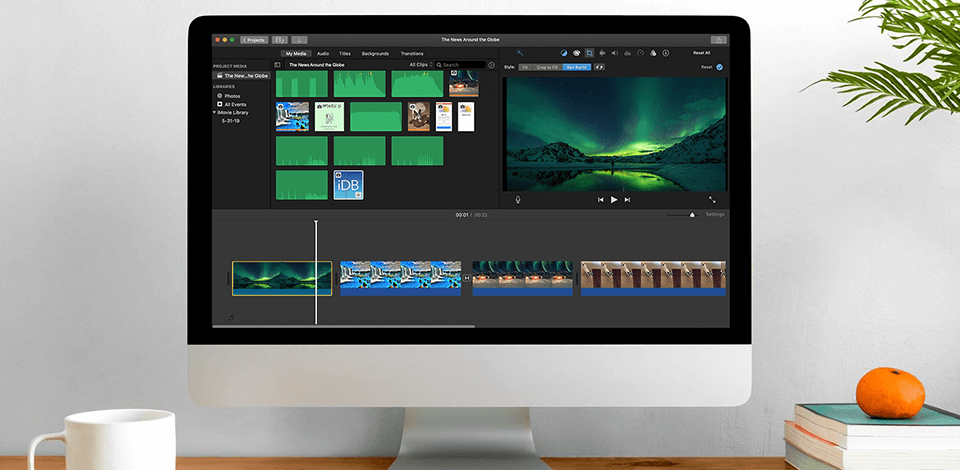Choose the Ken Burns style
Screen dimensions: 960x470
coord(577,67)
